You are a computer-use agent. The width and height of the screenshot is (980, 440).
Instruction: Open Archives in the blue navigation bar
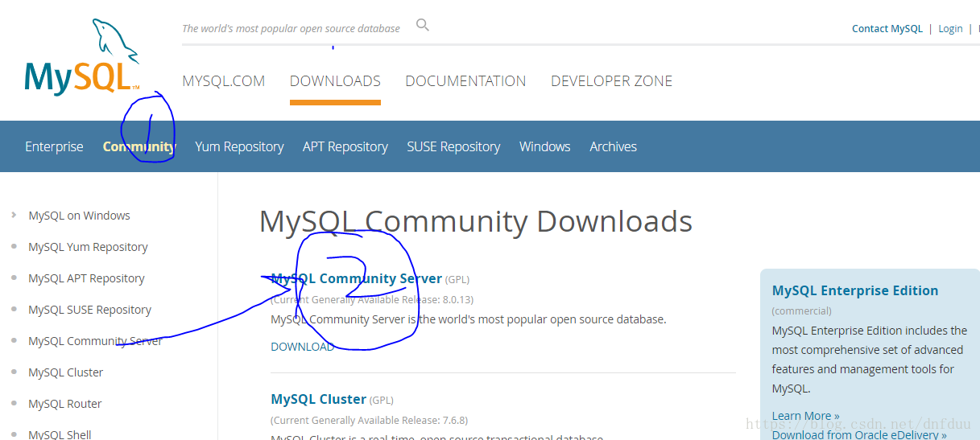[x=613, y=146]
